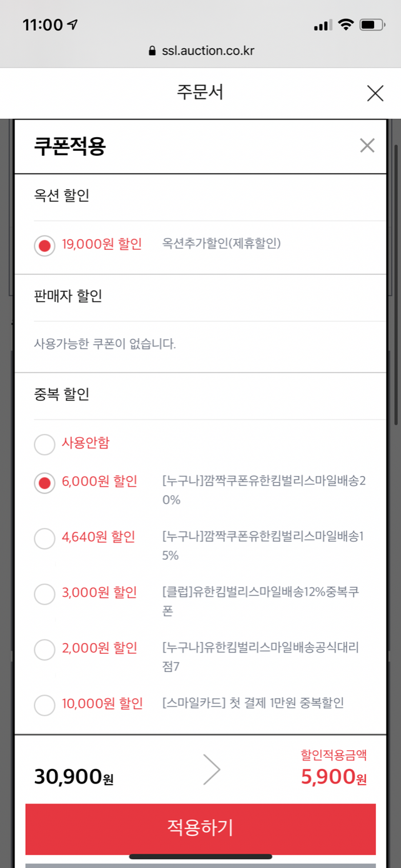
Task: Close the 쿠폰적용 coupon popup
Action: pos(367,146)
